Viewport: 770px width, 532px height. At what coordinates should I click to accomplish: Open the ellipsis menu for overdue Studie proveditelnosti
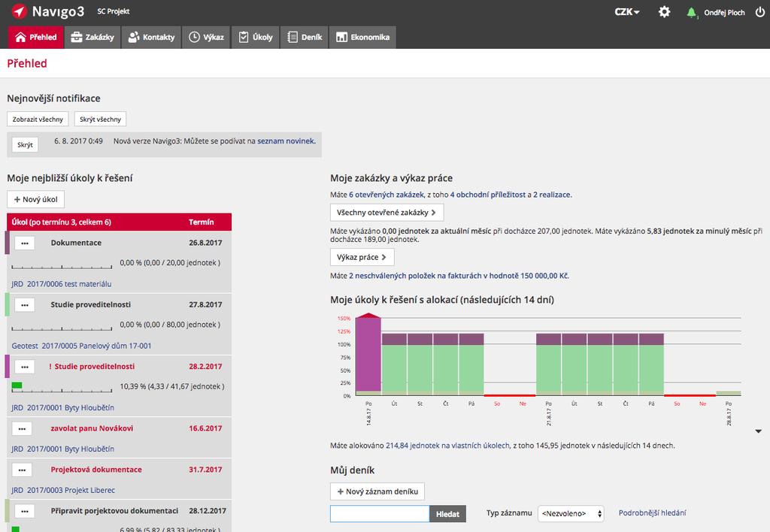pos(25,367)
